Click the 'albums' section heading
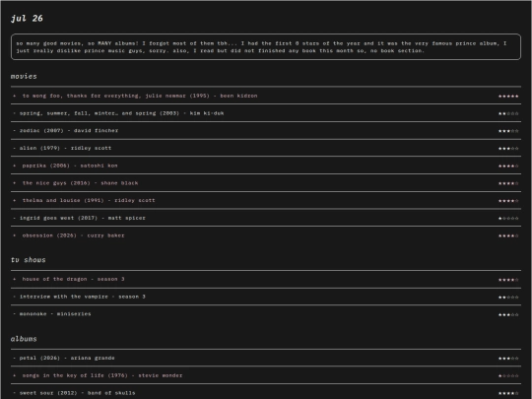Viewport: 532px width, 399px height. (24, 339)
